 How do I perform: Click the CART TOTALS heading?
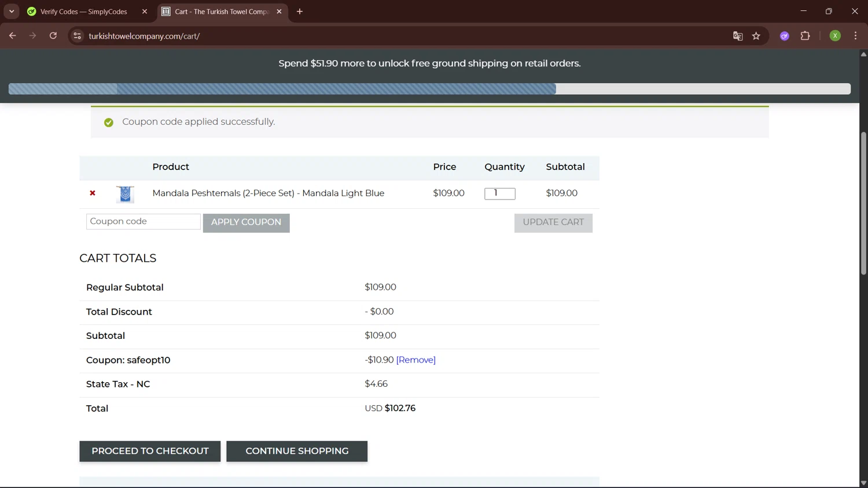coord(118,258)
